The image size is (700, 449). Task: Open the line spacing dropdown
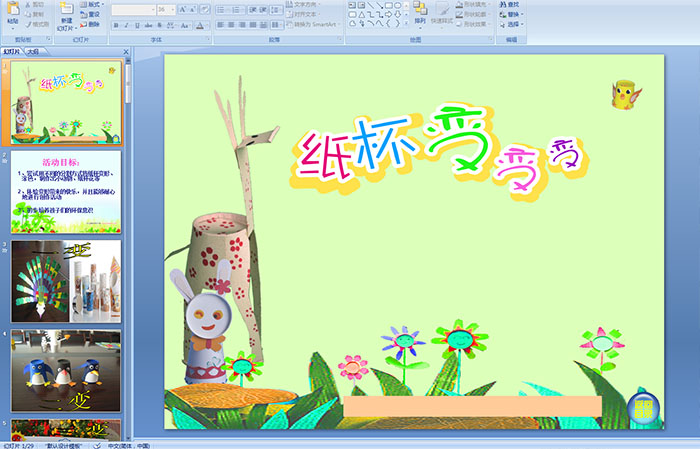coord(276,9)
